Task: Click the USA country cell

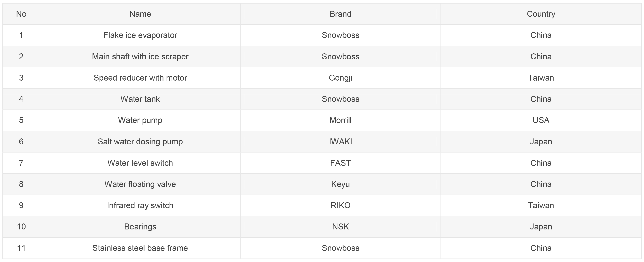Action: click(x=541, y=120)
